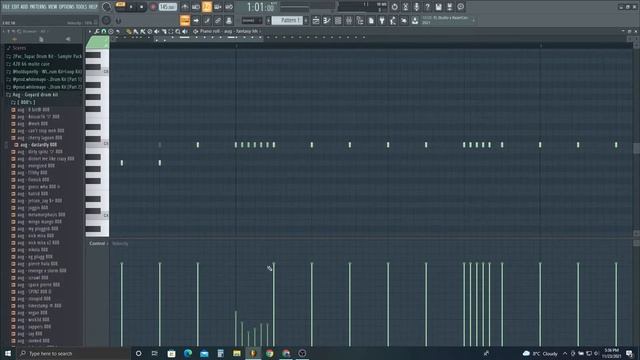This screenshot has height=360, width=640.
Task: Open the global snap selector dropdown
Action: pos(252,20)
